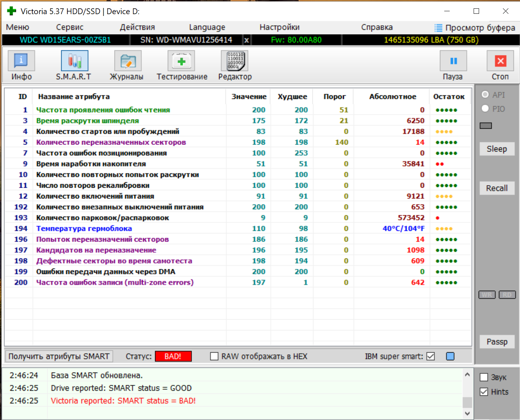Open Просмотр буфера buffer view

click(475, 28)
